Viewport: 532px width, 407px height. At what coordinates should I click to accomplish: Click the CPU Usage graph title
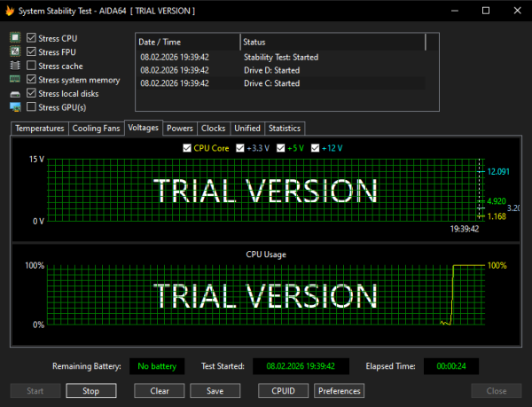[x=266, y=254]
